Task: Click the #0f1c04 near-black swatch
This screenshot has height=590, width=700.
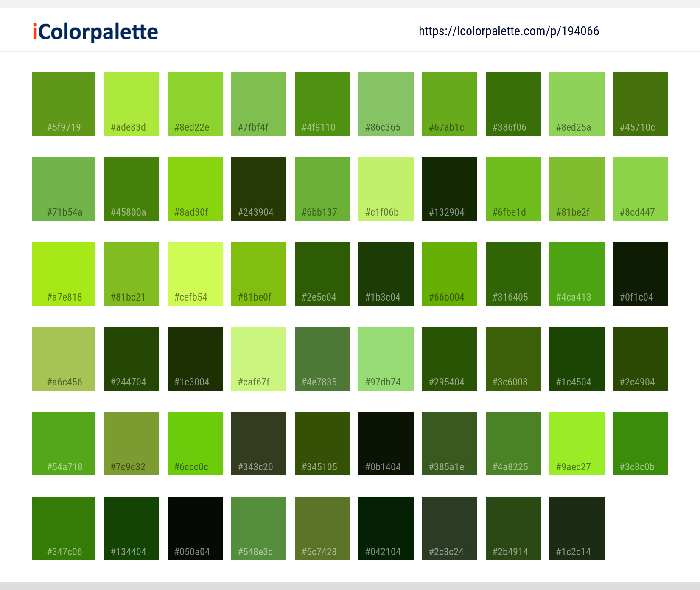Action: 641,274
